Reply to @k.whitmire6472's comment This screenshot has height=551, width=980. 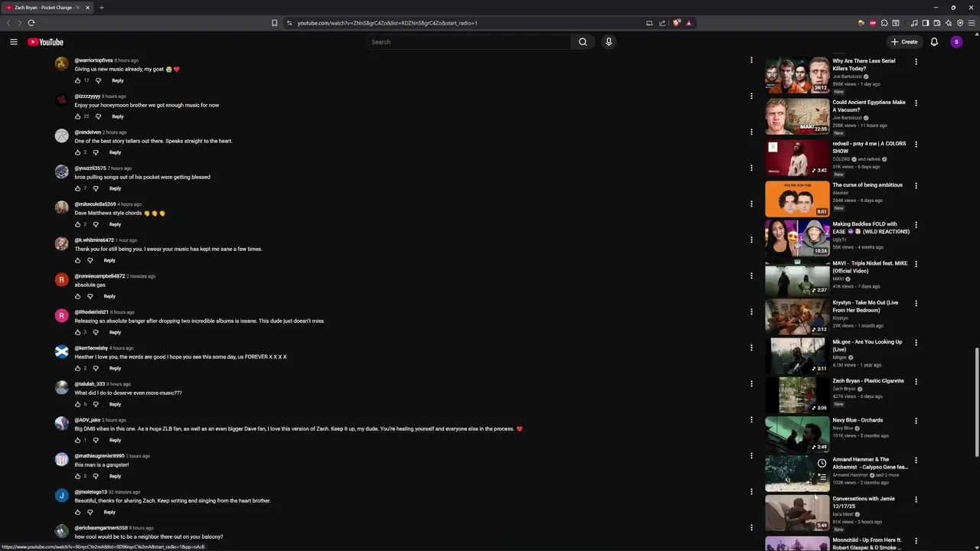pyautogui.click(x=109, y=260)
